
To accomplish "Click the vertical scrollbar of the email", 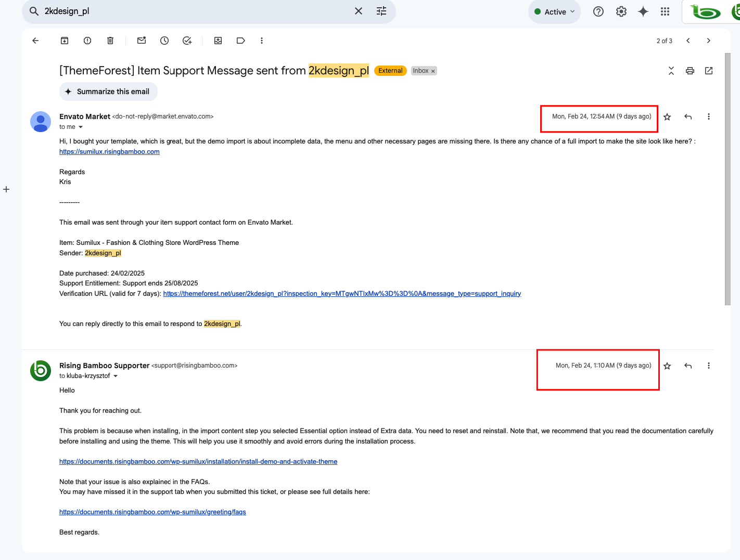I will [x=728, y=179].
